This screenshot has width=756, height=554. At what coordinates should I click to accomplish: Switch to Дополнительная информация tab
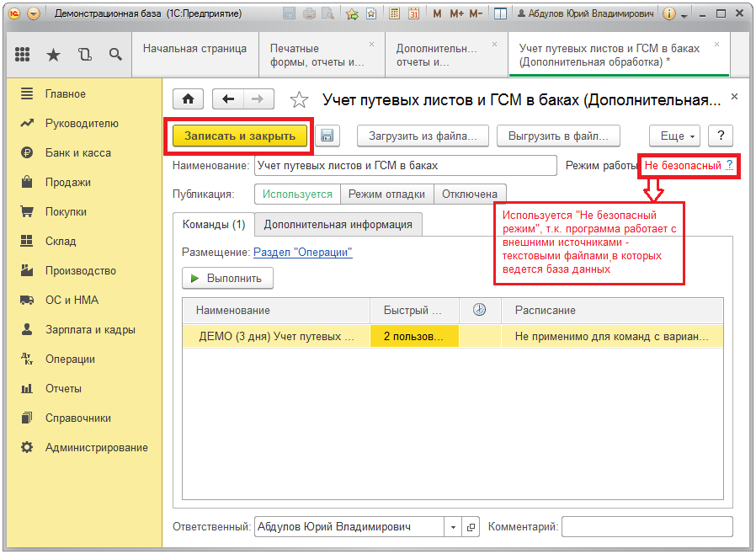[338, 224]
